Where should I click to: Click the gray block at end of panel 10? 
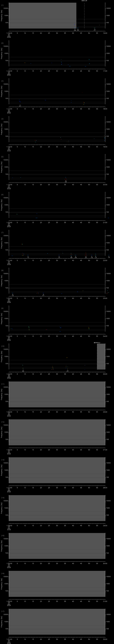tap(101, 356)
